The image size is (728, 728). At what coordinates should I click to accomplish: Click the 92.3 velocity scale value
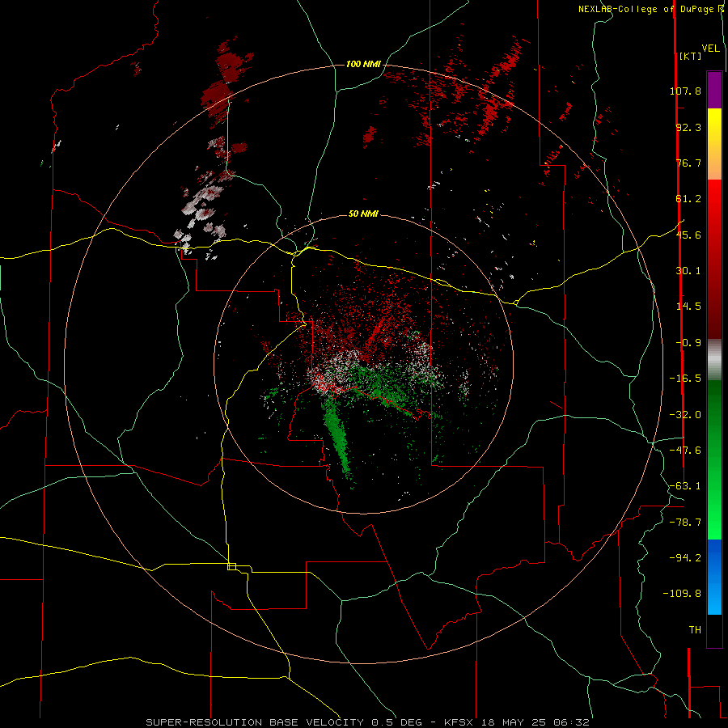[x=688, y=127]
